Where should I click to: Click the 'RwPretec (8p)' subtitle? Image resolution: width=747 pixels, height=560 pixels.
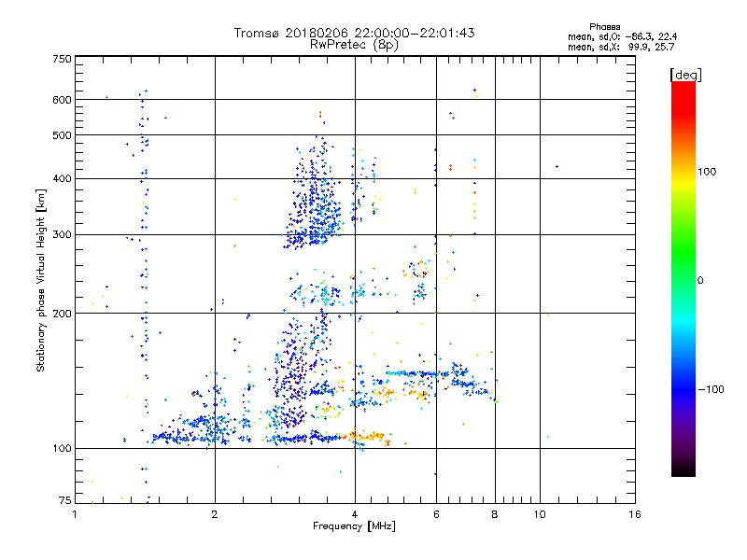click(354, 45)
